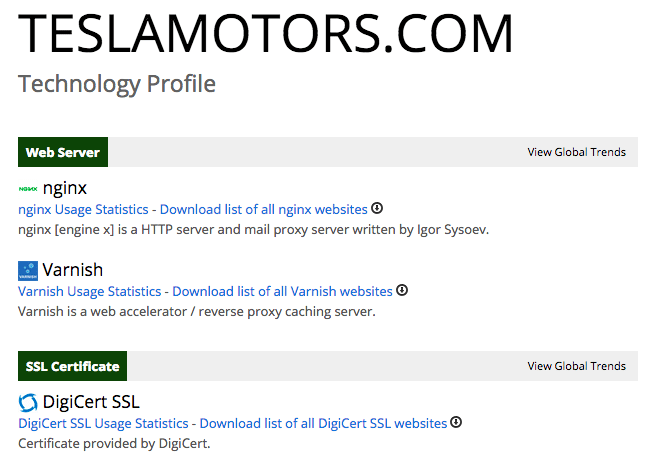Download list of all DigiCert SSL websites
650x460 pixels.
tap(323, 424)
